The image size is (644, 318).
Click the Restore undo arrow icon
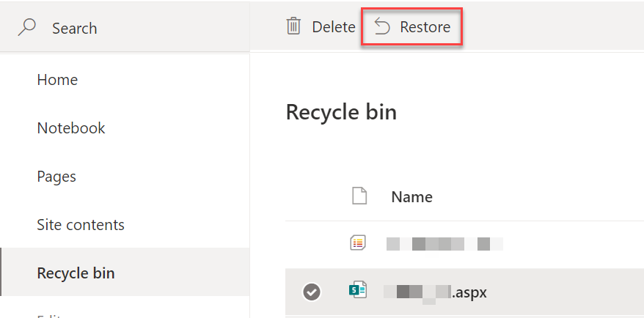coord(382,27)
